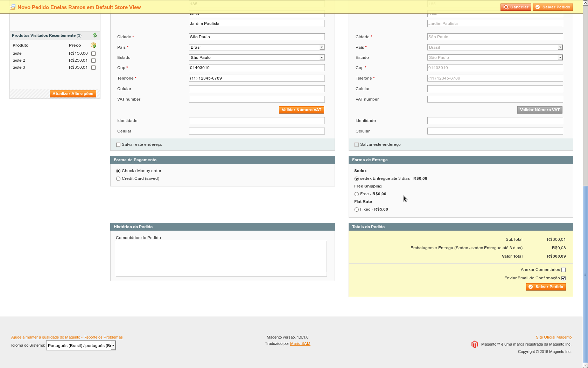Click the billing Cep field
Image resolution: width=588 pixels, height=368 pixels.
point(257,68)
